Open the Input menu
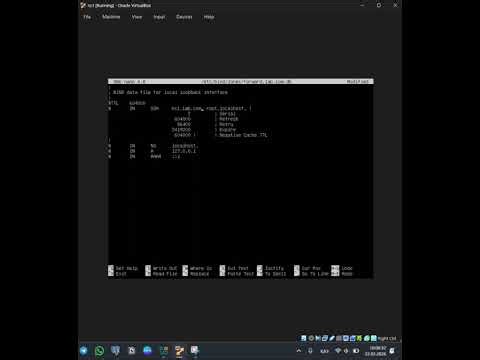 pos(159,17)
